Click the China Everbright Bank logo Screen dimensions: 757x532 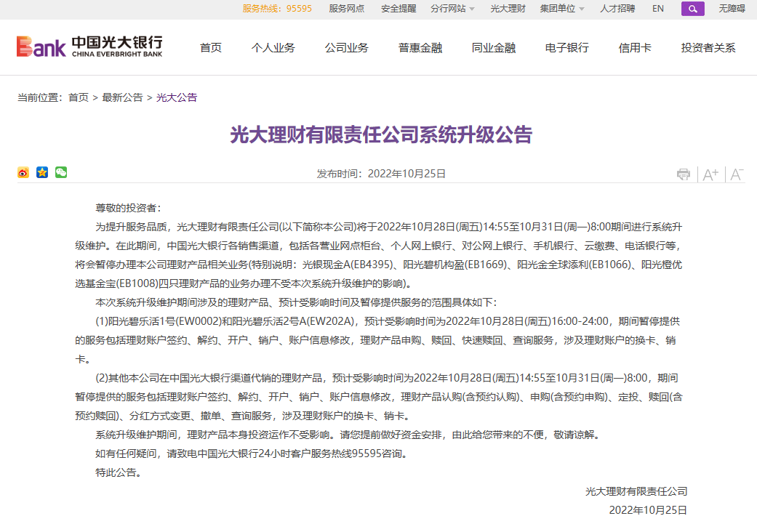pos(89,47)
